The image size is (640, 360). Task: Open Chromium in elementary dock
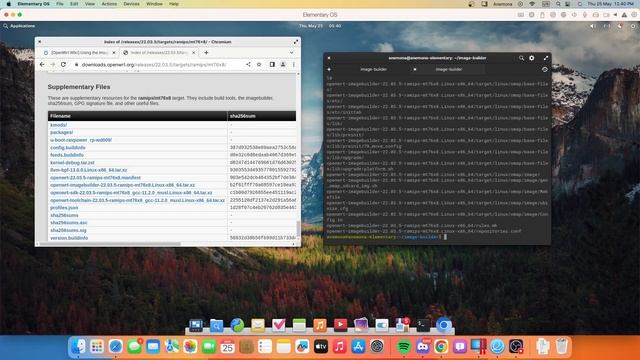tap(444, 325)
